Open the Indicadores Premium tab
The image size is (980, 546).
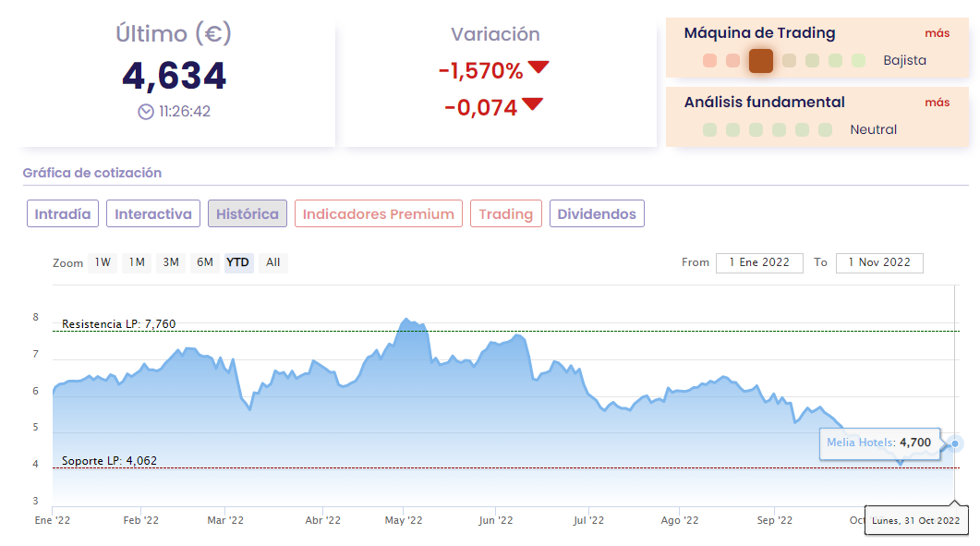[x=379, y=214]
